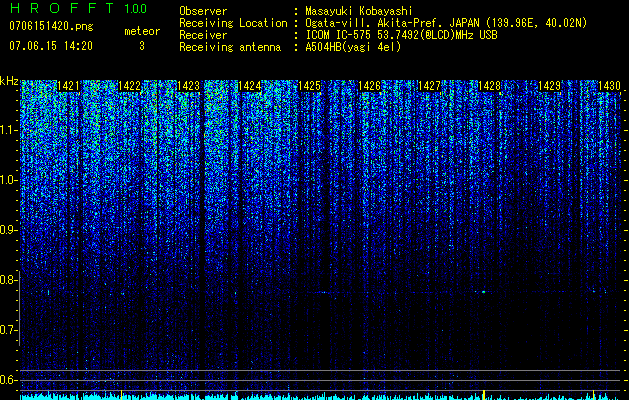This screenshot has height=400, width=629.
Task: Click the 1422 time marker
Action: pyautogui.click(x=129, y=86)
